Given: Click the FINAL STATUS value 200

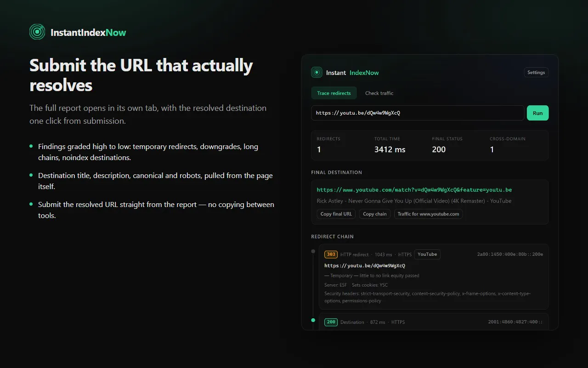Looking at the screenshot, I should click(x=439, y=149).
